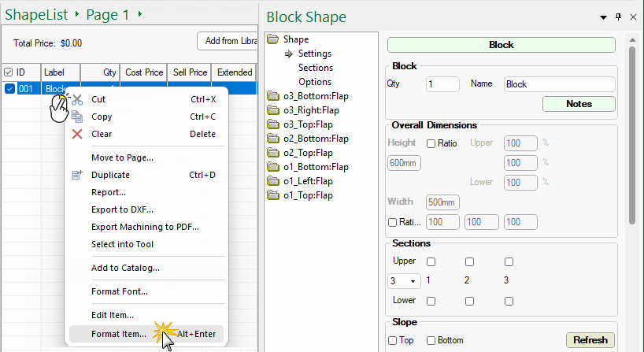Pin the Block Shape panel
Viewport: 644px width, 352px height.
click(618, 17)
